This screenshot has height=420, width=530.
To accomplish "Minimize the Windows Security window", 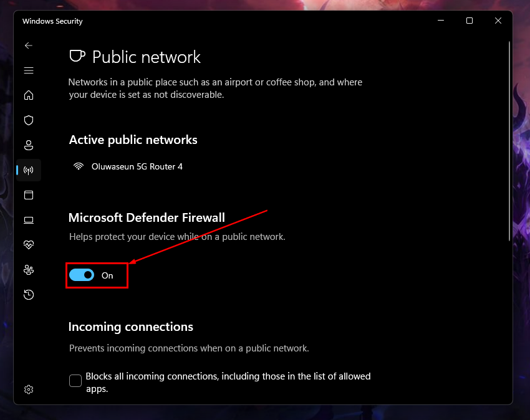I will pyautogui.click(x=441, y=21).
